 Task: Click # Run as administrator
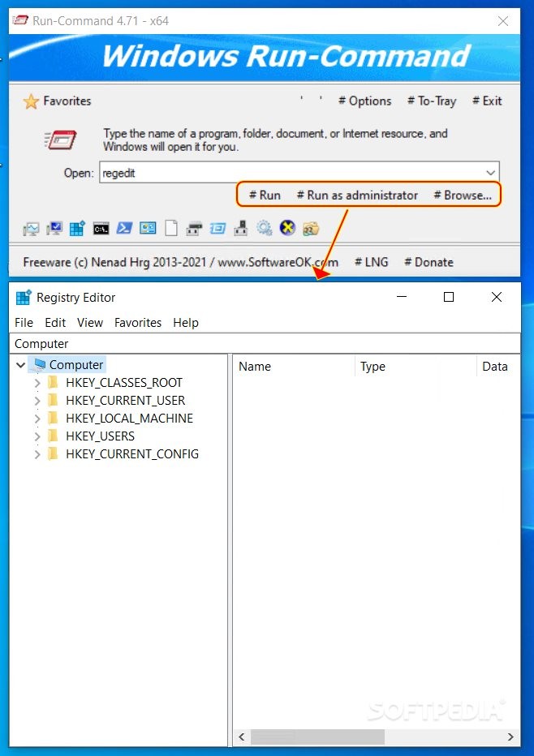point(357,195)
